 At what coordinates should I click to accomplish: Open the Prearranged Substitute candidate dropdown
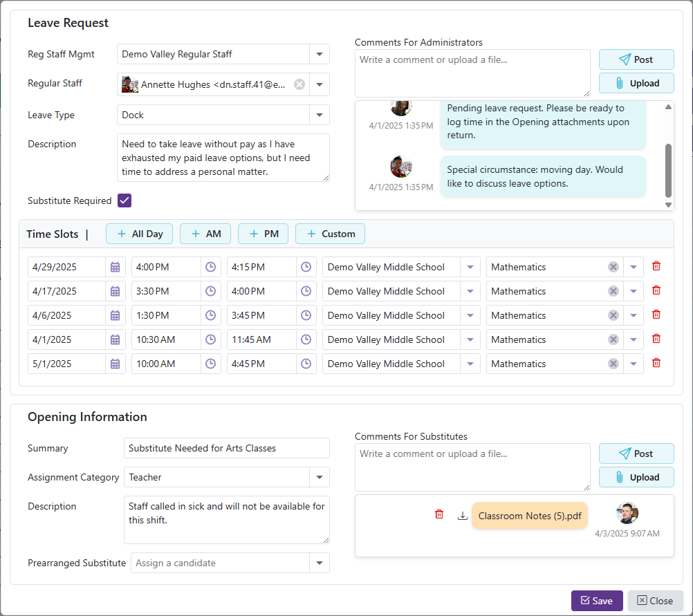coord(320,563)
